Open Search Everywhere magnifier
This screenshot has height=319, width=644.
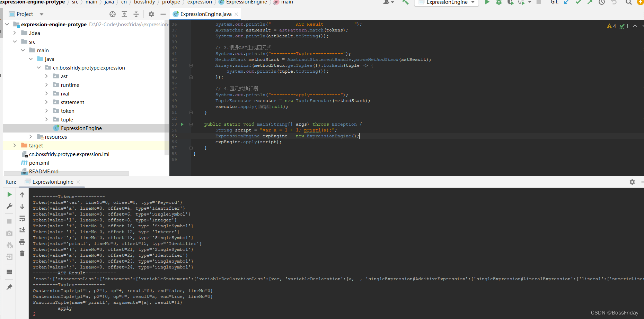(629, 2)
